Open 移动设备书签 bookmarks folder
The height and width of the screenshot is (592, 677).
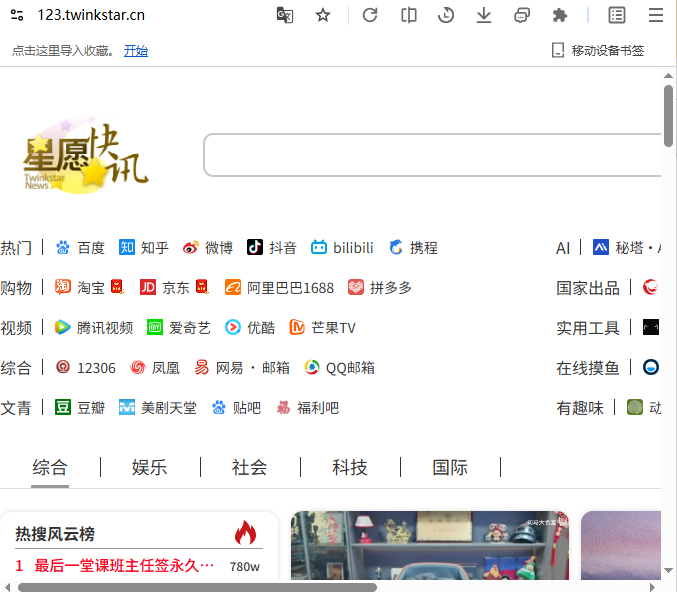click(x=598, y=51)
